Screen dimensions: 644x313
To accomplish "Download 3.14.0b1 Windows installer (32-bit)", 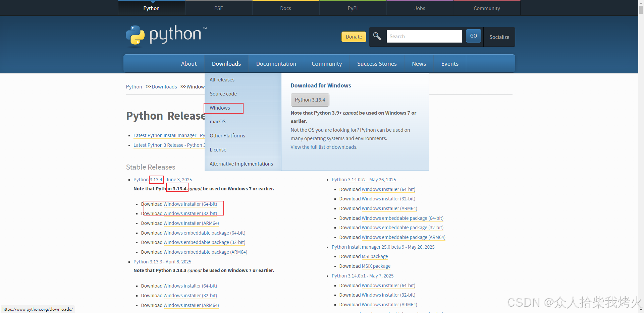I will [x=388, y=295].
